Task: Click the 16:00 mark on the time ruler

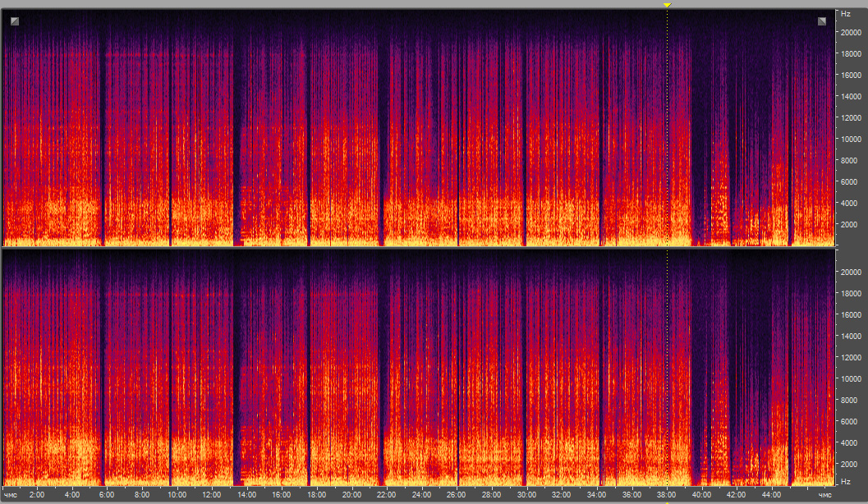Action: 282,495
